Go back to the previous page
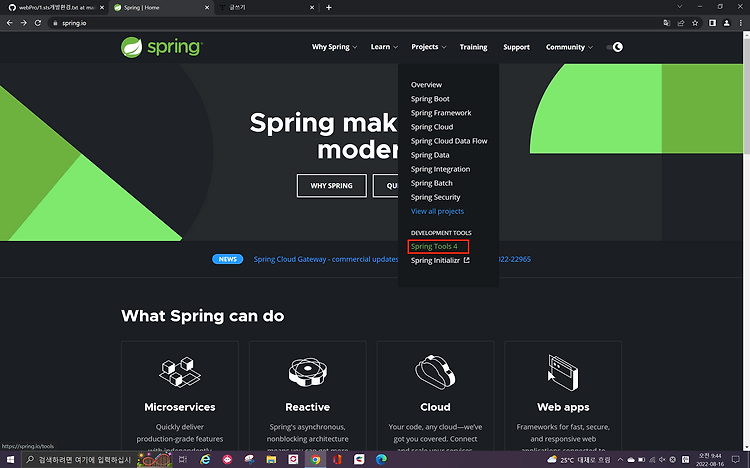Image resolution: width=750 pixels, height=468 pixels. pos(10,23)
